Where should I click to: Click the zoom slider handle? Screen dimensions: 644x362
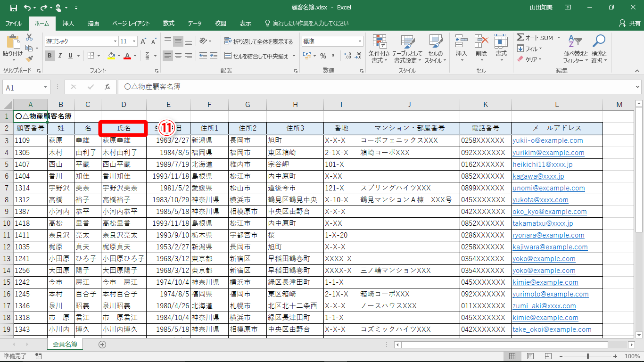[587, 356]
